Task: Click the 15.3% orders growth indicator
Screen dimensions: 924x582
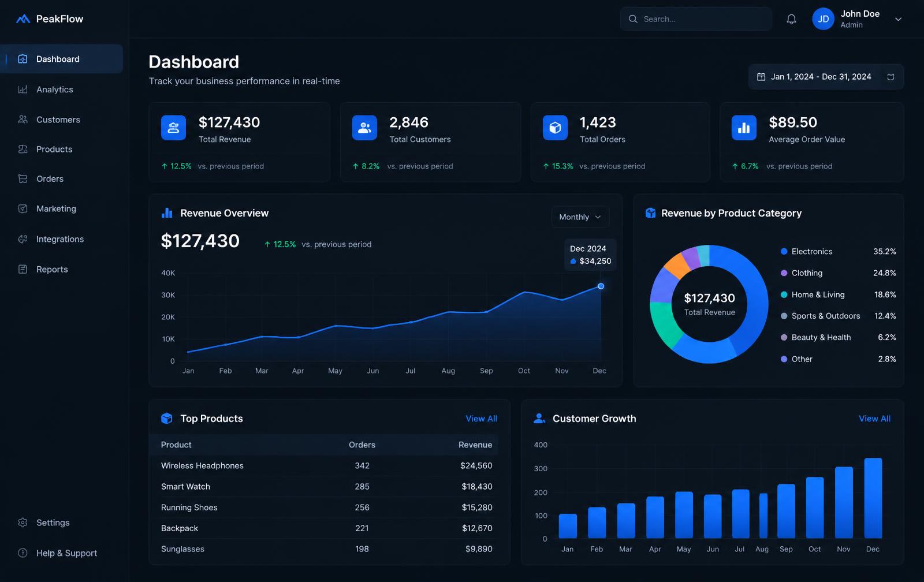Action: 558,166
